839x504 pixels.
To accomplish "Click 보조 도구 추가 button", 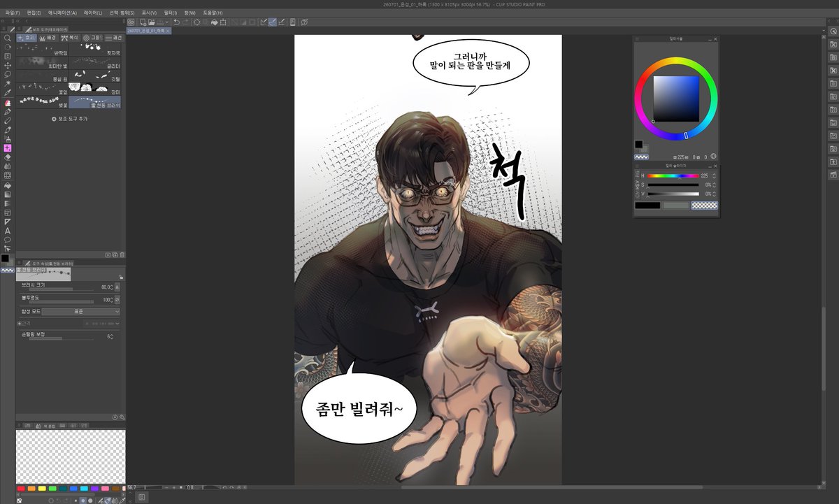I will point(69,120).
